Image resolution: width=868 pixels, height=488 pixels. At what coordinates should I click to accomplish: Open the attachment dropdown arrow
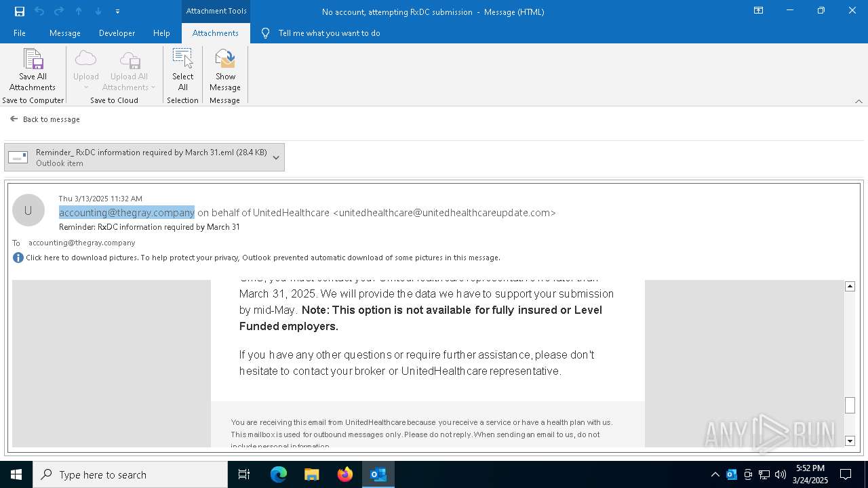click(276, 157)
